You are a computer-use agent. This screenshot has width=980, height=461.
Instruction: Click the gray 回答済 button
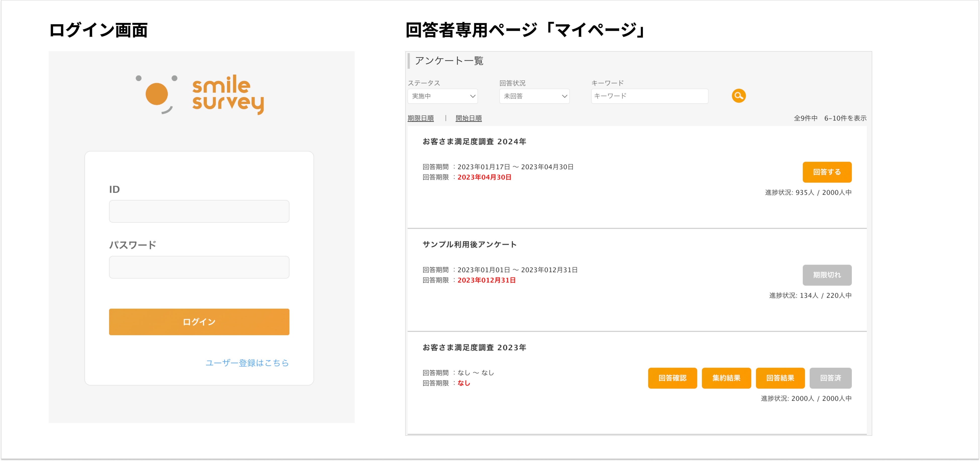(830, 378)
